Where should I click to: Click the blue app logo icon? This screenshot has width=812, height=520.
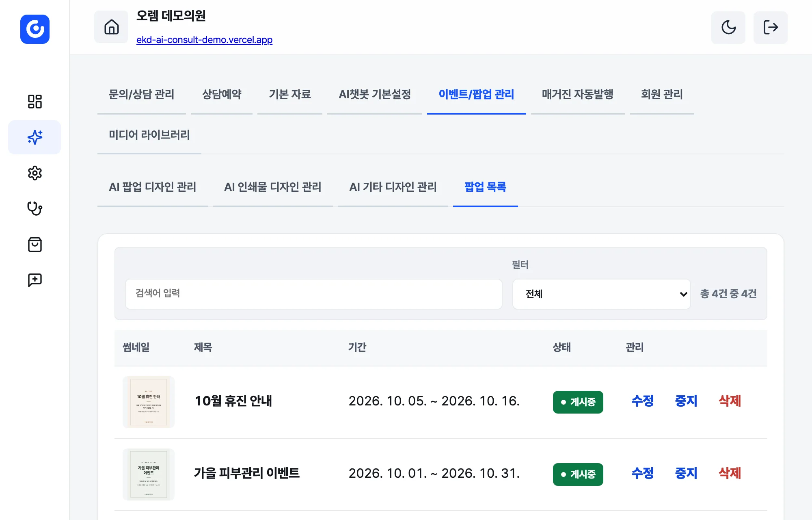tap(35, 29)
